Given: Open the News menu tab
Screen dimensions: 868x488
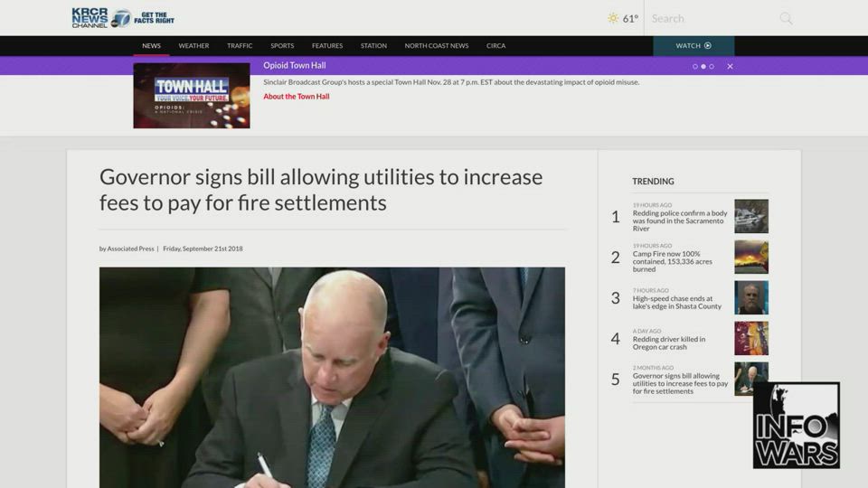Looking at the screenshot, I should [151, 46].
